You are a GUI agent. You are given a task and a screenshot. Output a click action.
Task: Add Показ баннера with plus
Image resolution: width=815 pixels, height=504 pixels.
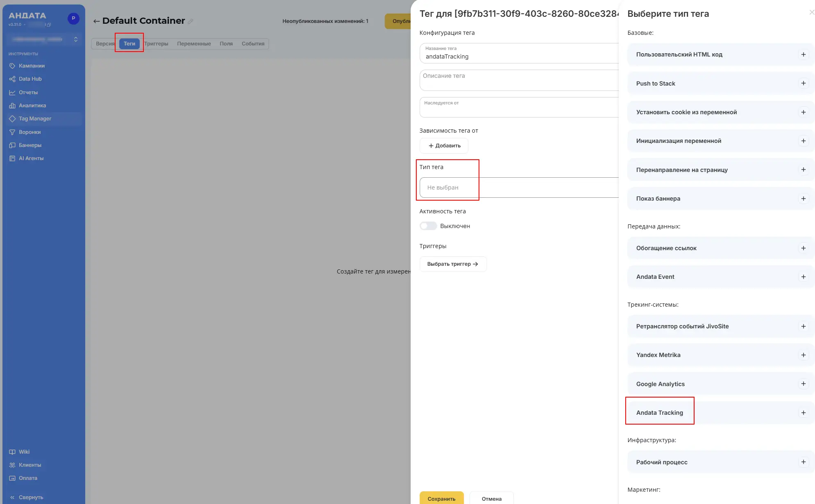pyautogui.click(x=803, y=199)
